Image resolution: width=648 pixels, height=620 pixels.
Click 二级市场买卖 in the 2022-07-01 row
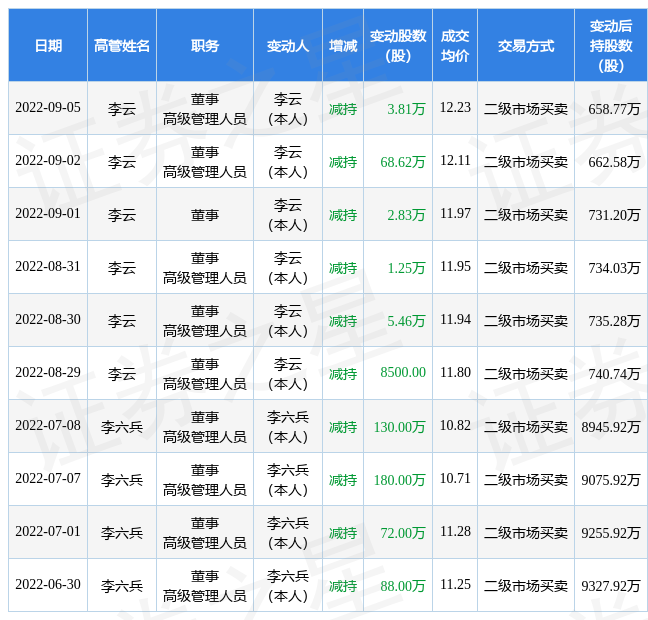(x=526, y=533)
